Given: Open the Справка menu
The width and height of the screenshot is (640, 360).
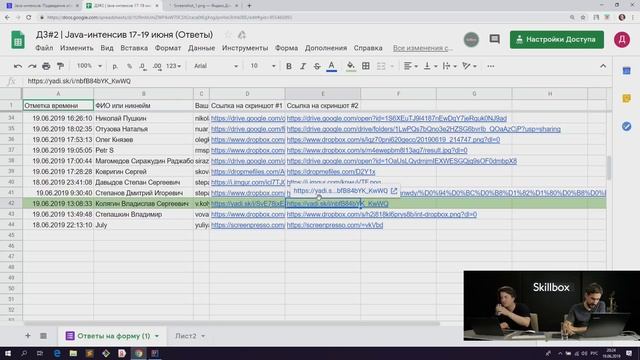Looking at the screenshot, I should coord(368,48).
